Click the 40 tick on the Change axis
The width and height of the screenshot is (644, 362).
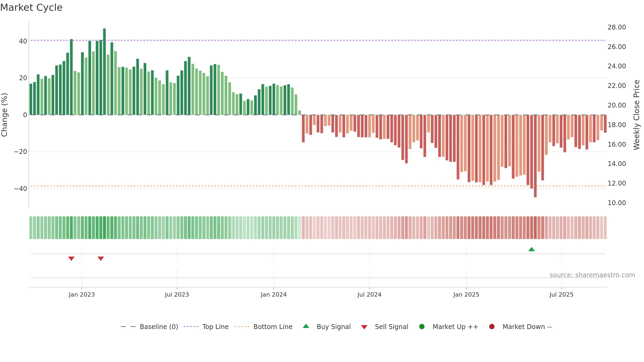(23, 41)
